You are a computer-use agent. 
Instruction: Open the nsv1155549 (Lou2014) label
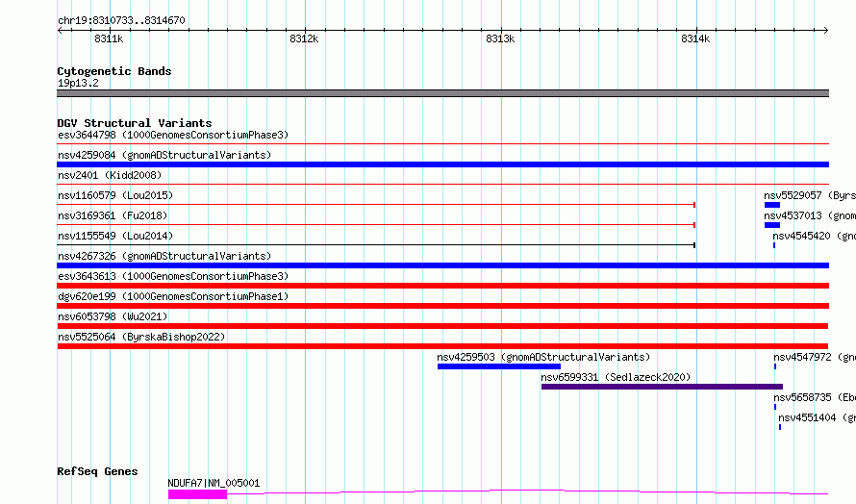115,236
